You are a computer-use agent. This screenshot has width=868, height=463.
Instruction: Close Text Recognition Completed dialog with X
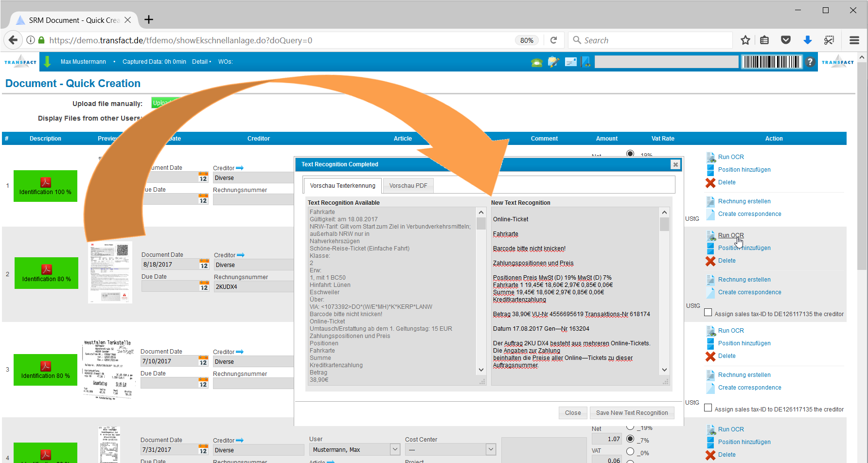point(675,164)
